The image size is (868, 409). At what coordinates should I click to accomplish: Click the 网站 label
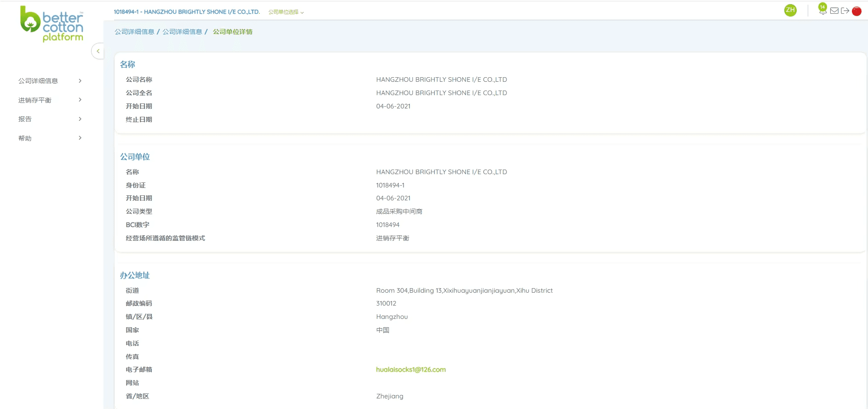point(132,383)
